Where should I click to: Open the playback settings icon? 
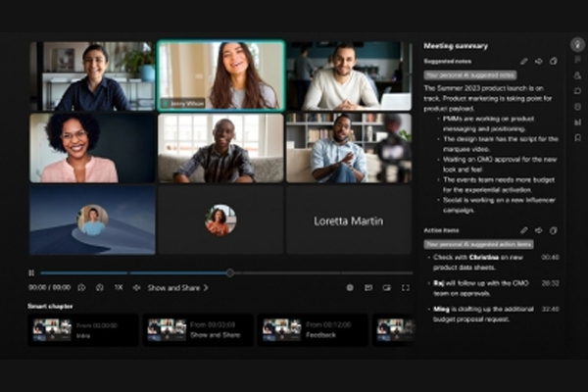(350, 288)
